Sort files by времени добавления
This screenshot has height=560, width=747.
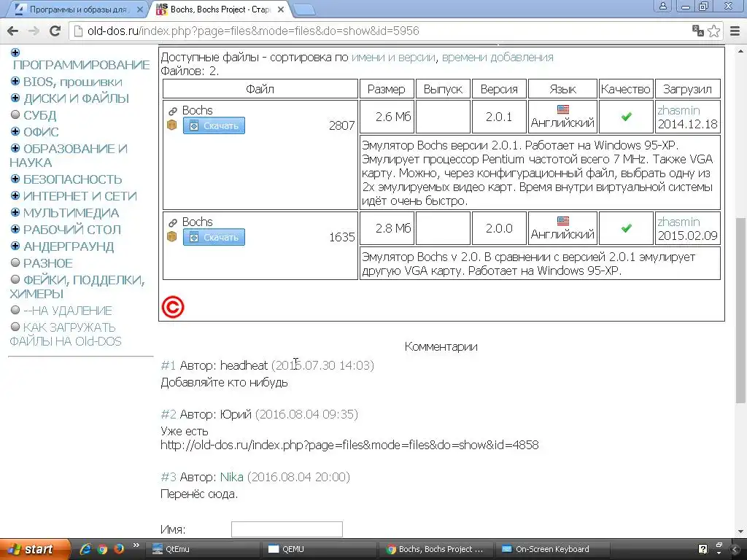(498, 57)
